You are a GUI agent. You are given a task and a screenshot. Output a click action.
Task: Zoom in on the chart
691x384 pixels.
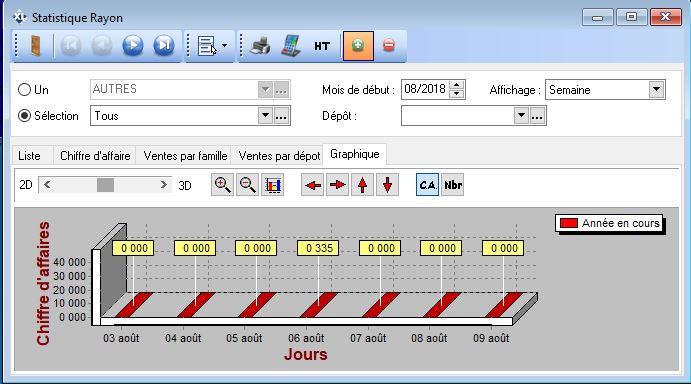[222, 185]
